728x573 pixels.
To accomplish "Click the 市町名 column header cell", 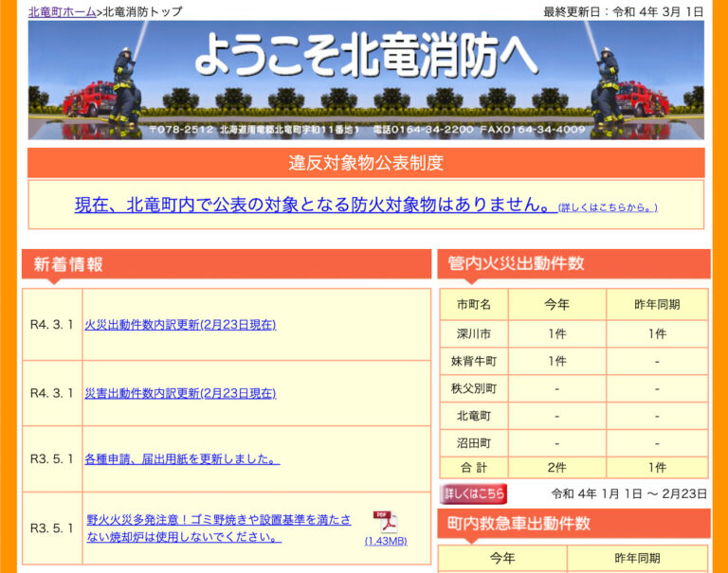I will point(474,304).
